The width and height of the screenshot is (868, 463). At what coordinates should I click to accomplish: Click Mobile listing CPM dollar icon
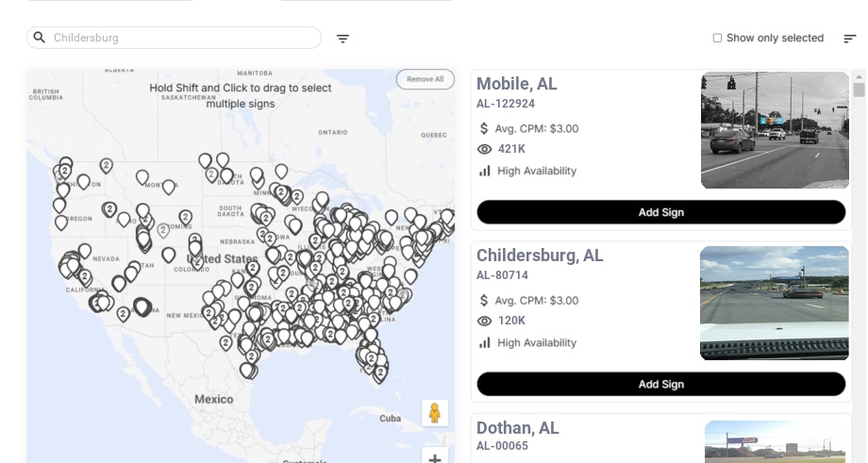click(485, 128)
